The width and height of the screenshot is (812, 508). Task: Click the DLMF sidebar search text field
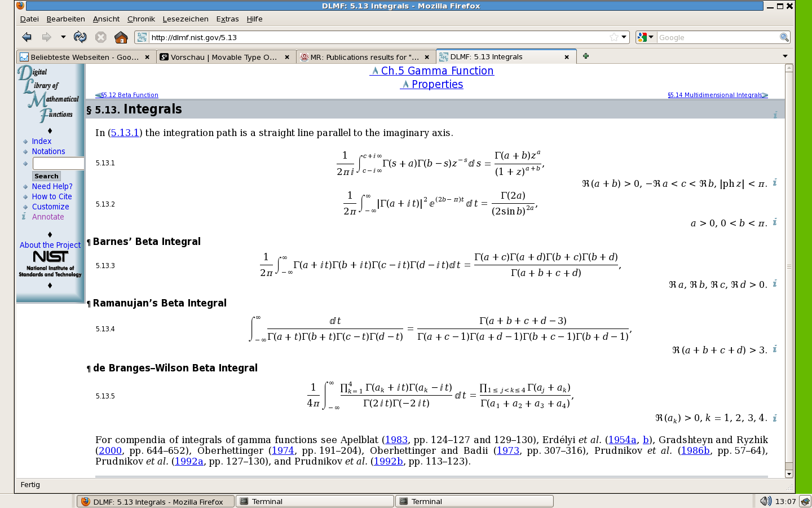click(58, 163)
